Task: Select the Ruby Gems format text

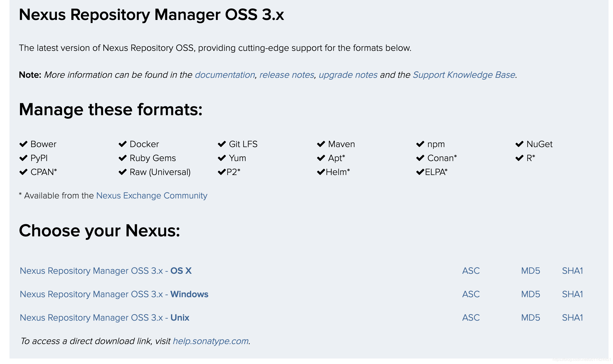Action: (153, 158)
